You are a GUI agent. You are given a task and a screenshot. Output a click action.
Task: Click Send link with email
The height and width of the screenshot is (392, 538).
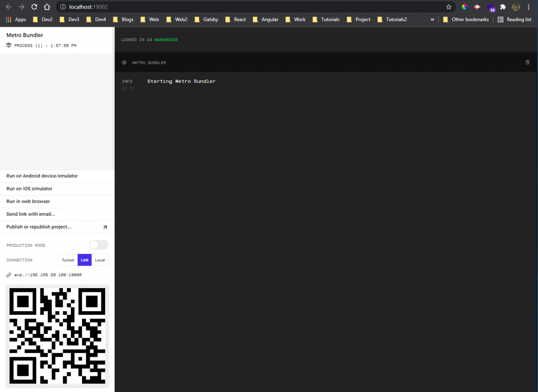57,214
